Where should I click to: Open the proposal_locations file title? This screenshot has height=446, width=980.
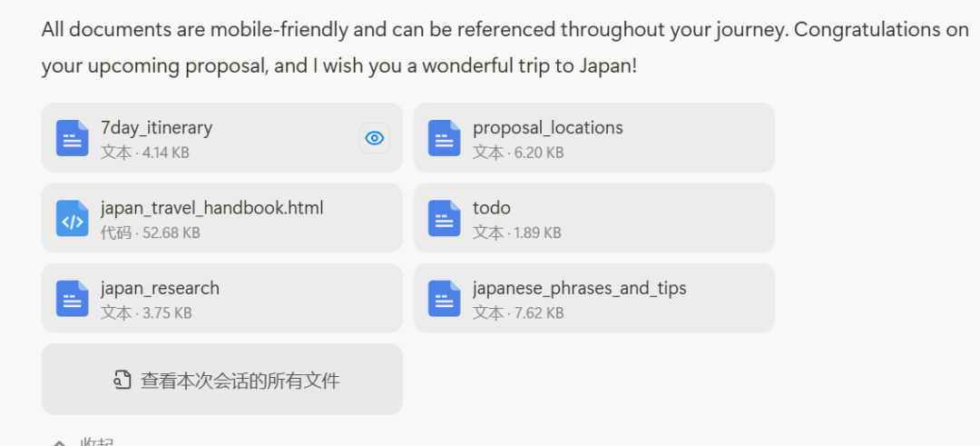point(547,128)
